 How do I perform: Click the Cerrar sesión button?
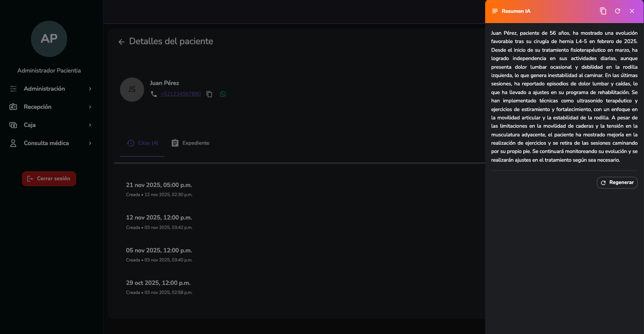[49, 179]
